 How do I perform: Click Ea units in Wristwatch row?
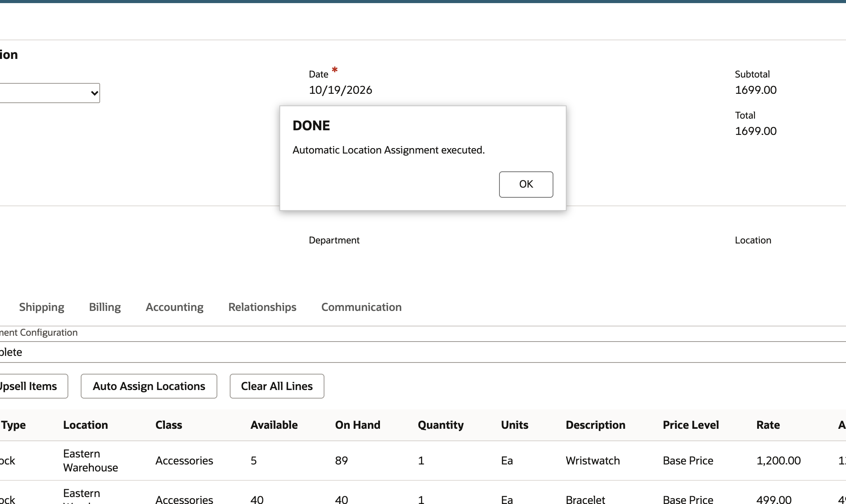(507, 461)
